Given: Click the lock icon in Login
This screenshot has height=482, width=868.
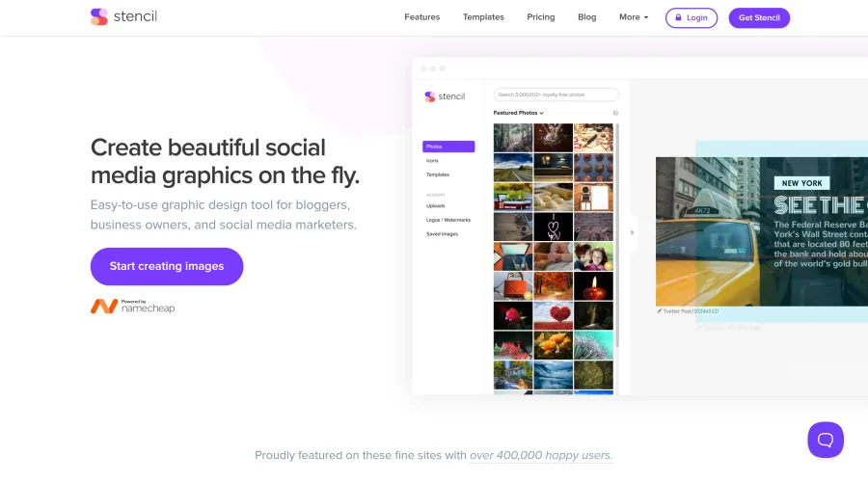Looking at the screenshot, I should (678, 17).
